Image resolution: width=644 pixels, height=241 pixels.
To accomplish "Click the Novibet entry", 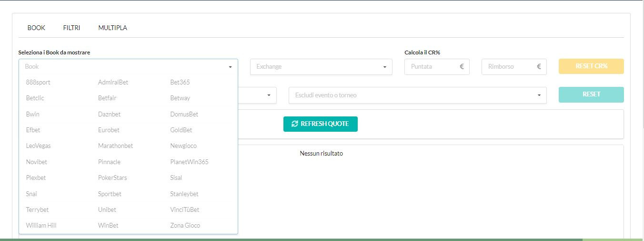I will (37, 162).
